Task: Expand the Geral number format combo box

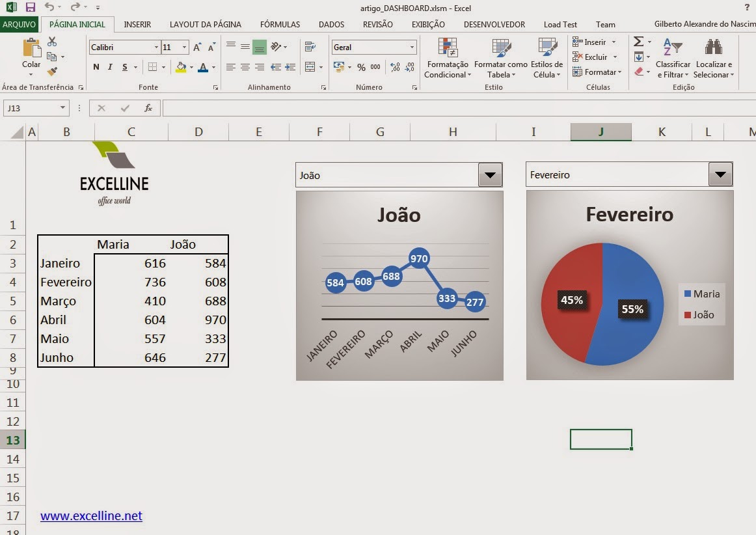Action: click(x=412, y=47)
